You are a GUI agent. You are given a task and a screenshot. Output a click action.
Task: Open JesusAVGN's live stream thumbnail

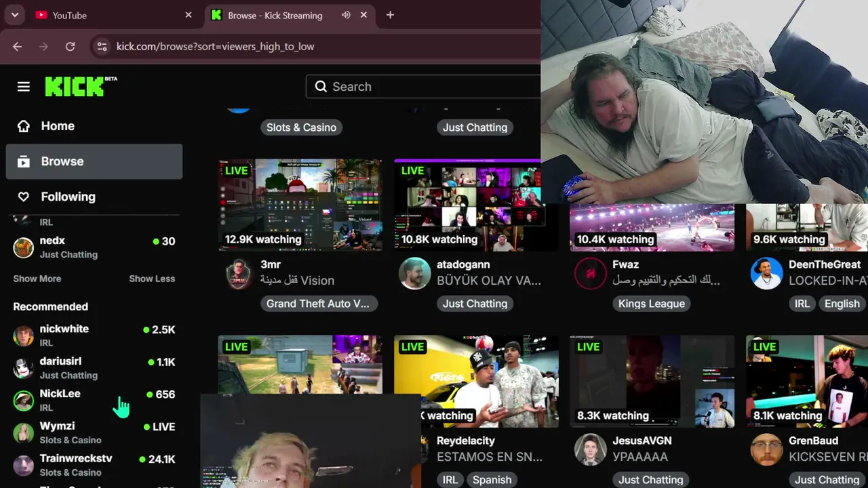(x=652, y=382)
